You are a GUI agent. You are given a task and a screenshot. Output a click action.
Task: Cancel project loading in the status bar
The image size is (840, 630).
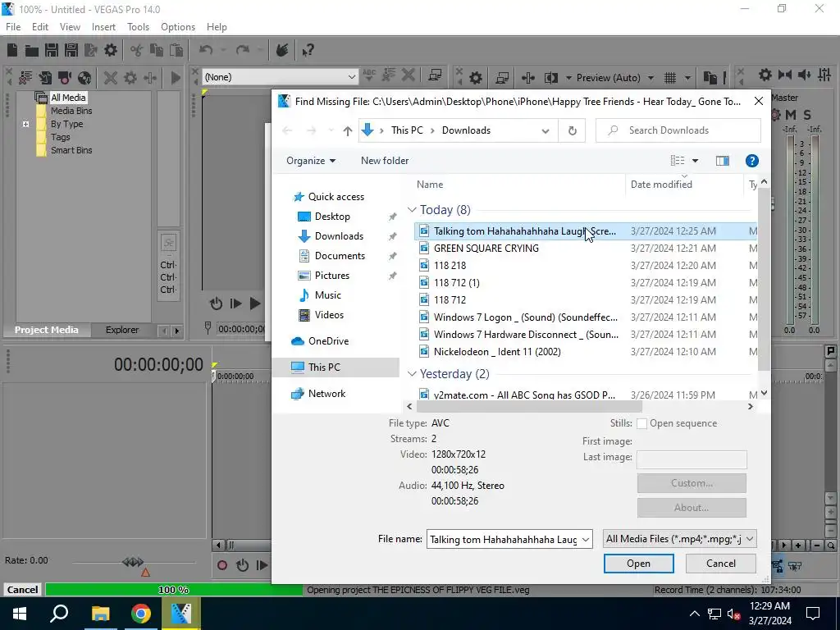coord(22,590)
